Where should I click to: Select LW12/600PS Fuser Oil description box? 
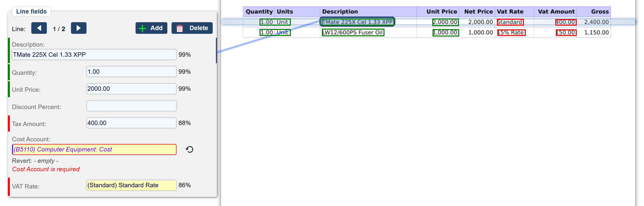click(353, 33)
